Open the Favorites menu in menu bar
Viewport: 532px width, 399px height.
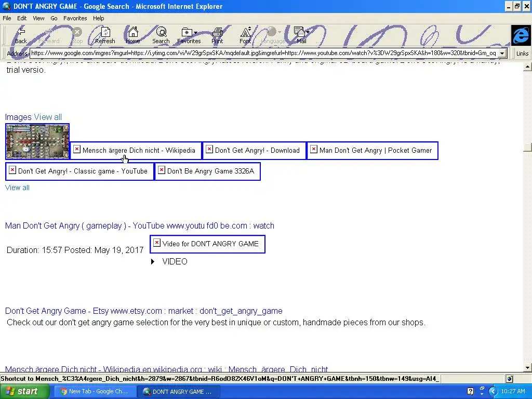pos(75,18)
